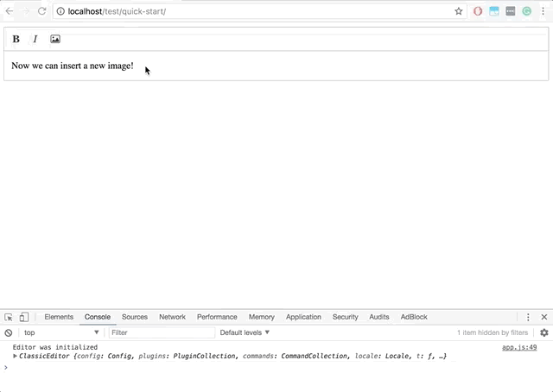The width and height of the screenshot is (553, 392).
Task: Bookmark this page with the star icon
Action: [459, 11]
